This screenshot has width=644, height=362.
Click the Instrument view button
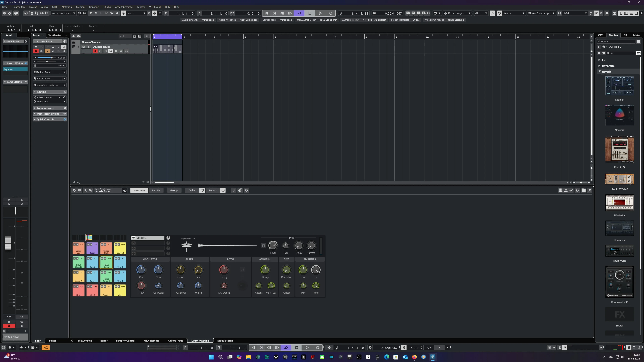click(x=139, y=190)
